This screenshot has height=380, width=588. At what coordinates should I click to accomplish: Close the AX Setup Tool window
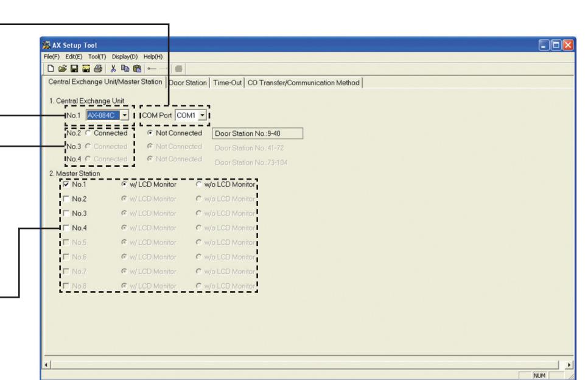[x=568, y=46]
